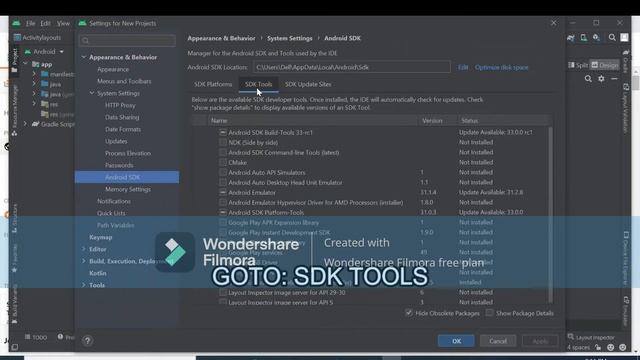Expand the Gradle Scripts chevron
Viewport: 640px width, 360px height.
click(x=26, y=124)
